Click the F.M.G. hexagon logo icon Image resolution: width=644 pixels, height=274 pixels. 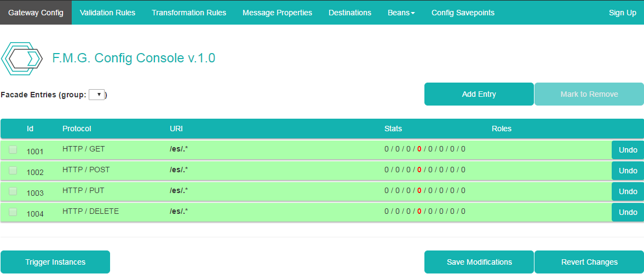click(22, 58)
